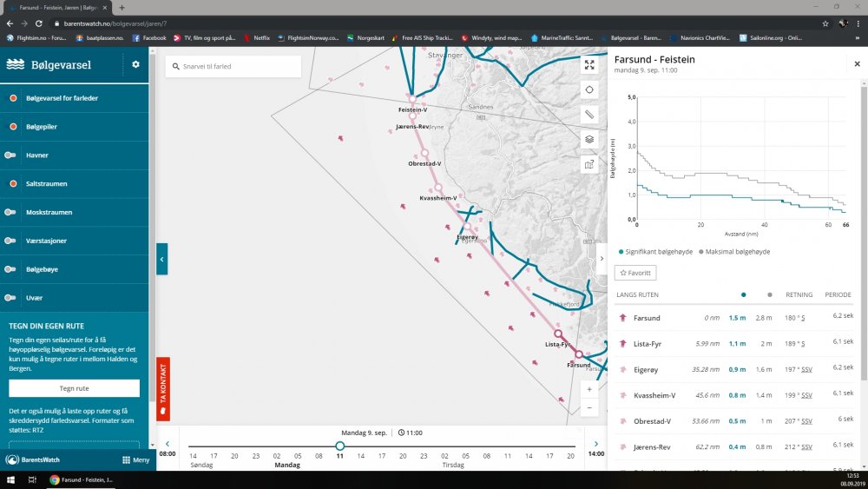Click the Farsund wave arrow icon
Screen dimensions: 868x489
(622, 318)
